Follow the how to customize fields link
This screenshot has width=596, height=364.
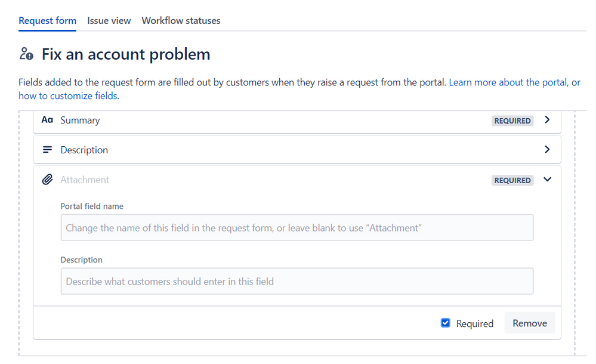click(x=68, y=96)
